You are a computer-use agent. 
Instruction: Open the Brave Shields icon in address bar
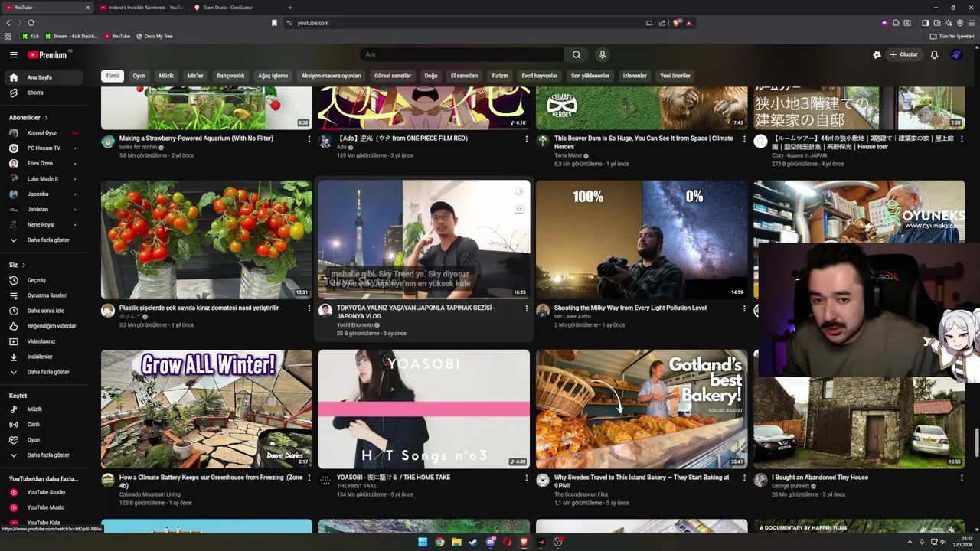pyautogui.click(x=677, y=23)
